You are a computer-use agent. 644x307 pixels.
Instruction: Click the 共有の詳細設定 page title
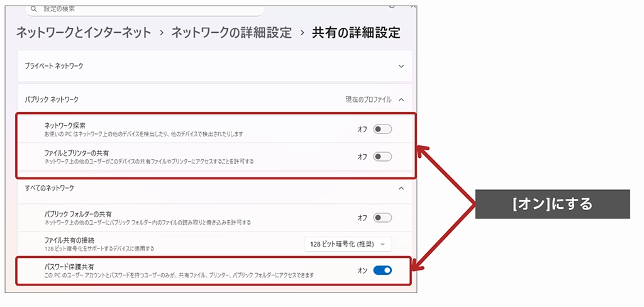point(356,33)
